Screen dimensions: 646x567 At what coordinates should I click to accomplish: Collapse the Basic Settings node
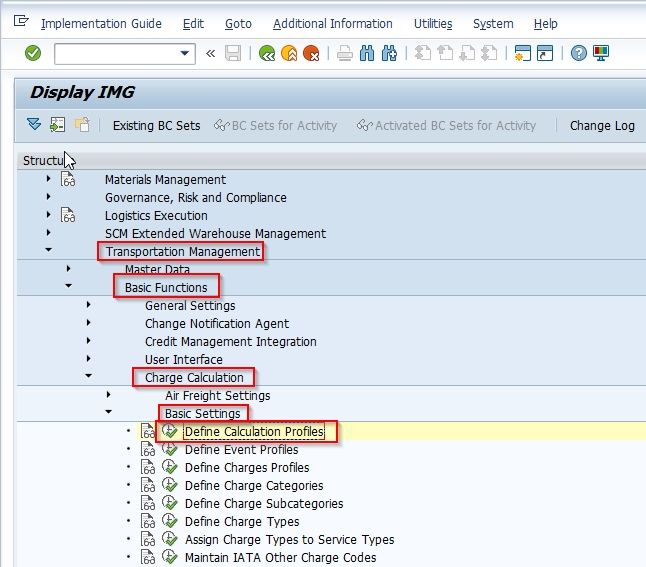pos(108,412)
